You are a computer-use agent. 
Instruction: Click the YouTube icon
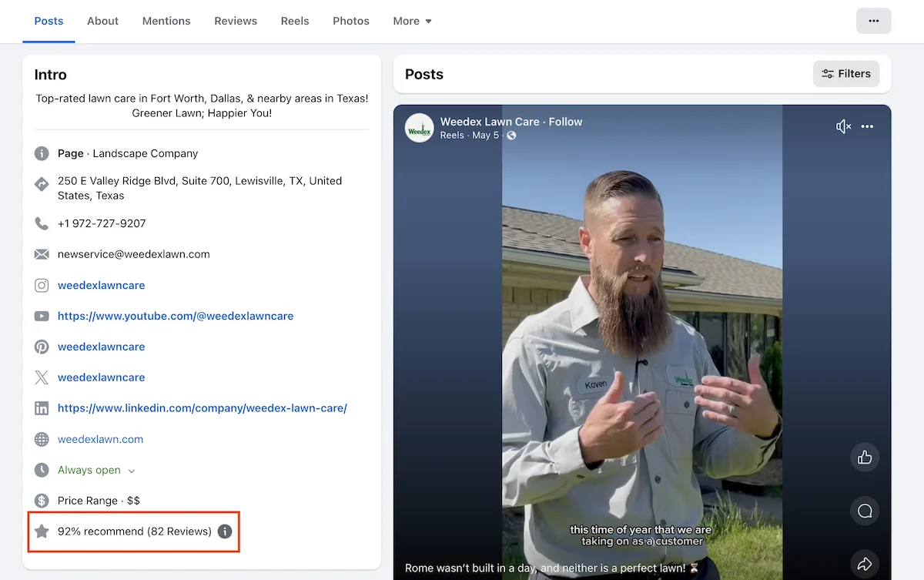coord(42,316)
